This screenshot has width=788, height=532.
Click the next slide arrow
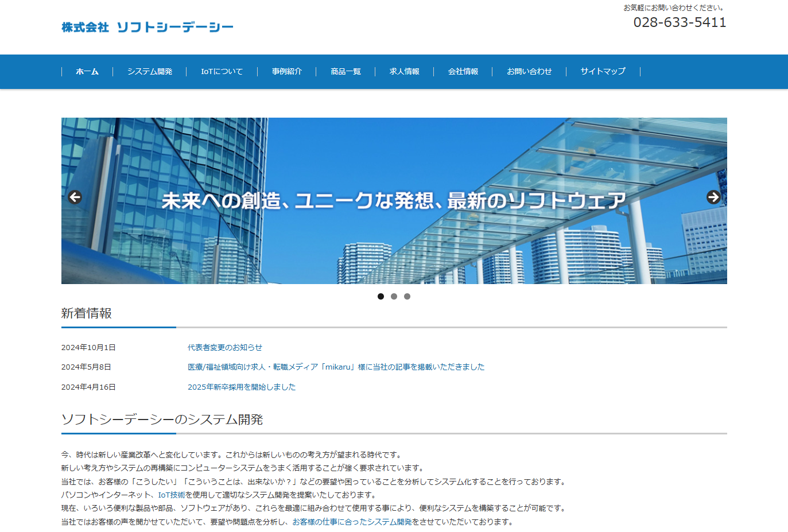[x=713, y=197]
